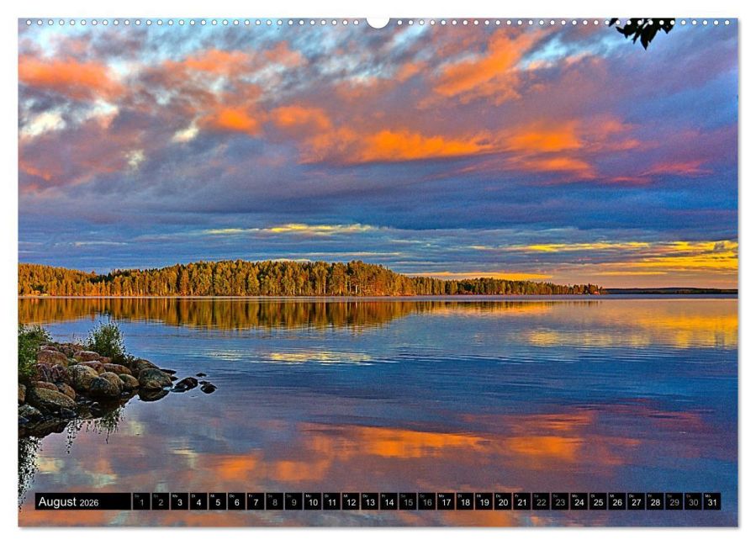The width and height of the screenshot is (756, 545).
Task: Pick day 7 in the calendar strip
Action: click(x=256, y=502)
